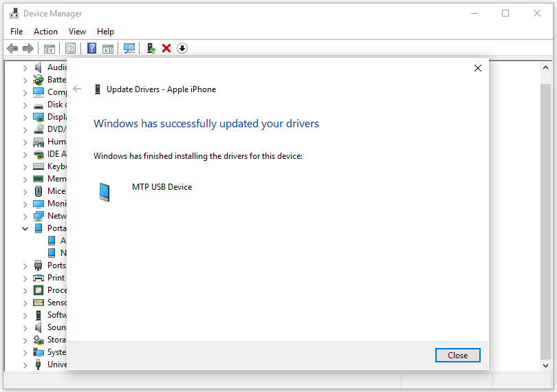
Task: Scan for hardware changes toolbar icon
Action: [129, 48]
